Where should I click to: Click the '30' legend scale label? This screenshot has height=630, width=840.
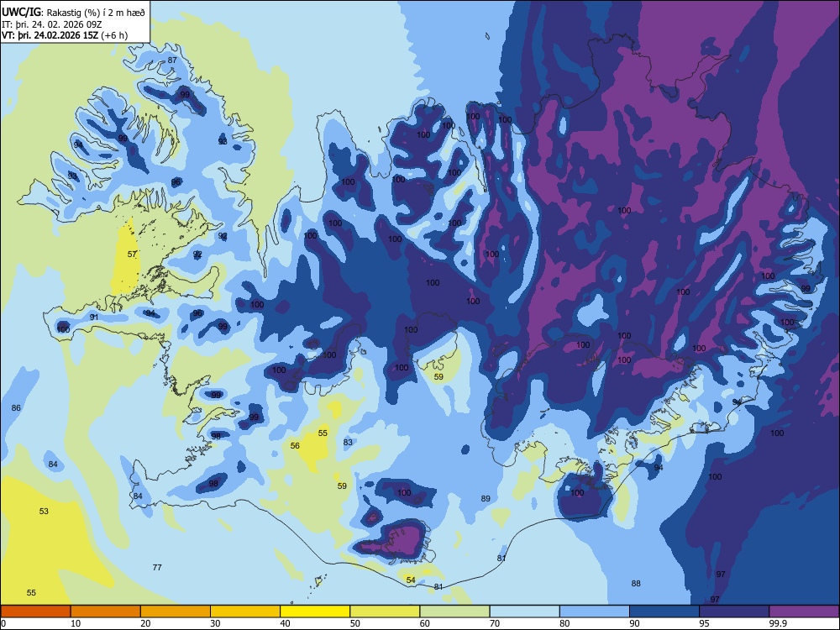pyautogui.click(x=215, y=623)
